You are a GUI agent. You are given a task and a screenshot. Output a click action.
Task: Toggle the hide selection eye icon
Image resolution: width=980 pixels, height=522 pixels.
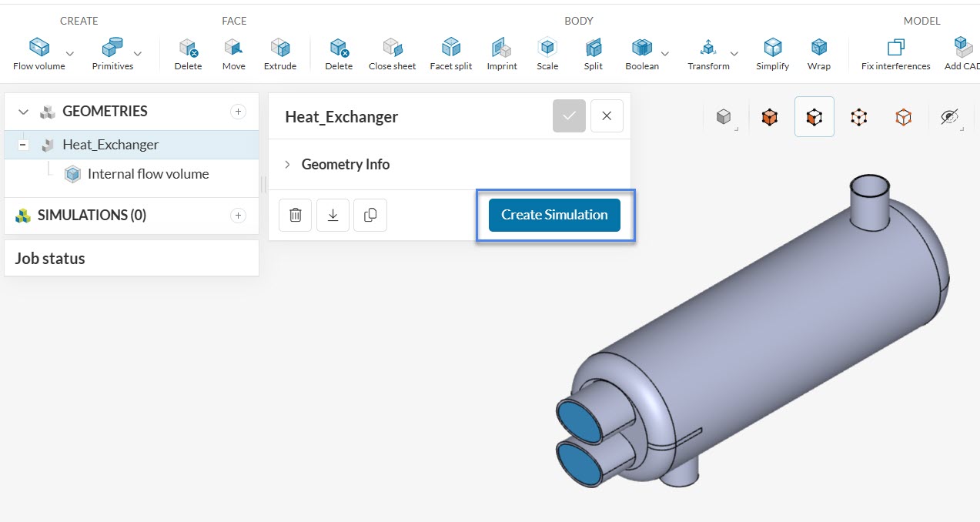tap(949, 117)
